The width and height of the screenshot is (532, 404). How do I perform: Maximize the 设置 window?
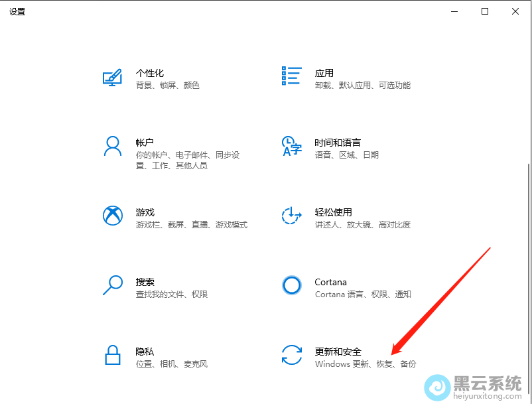click(485, 11)
